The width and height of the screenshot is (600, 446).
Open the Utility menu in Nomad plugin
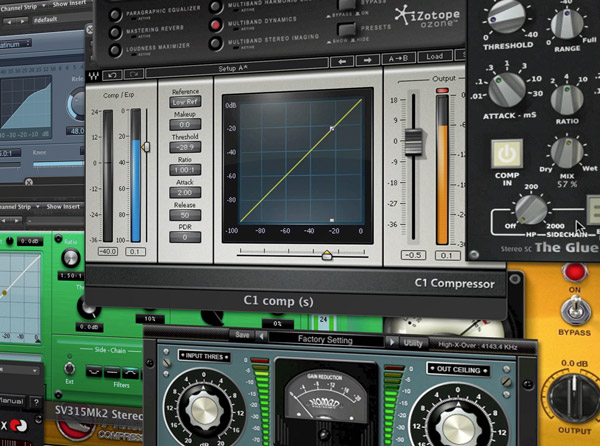tap(413, 343)
